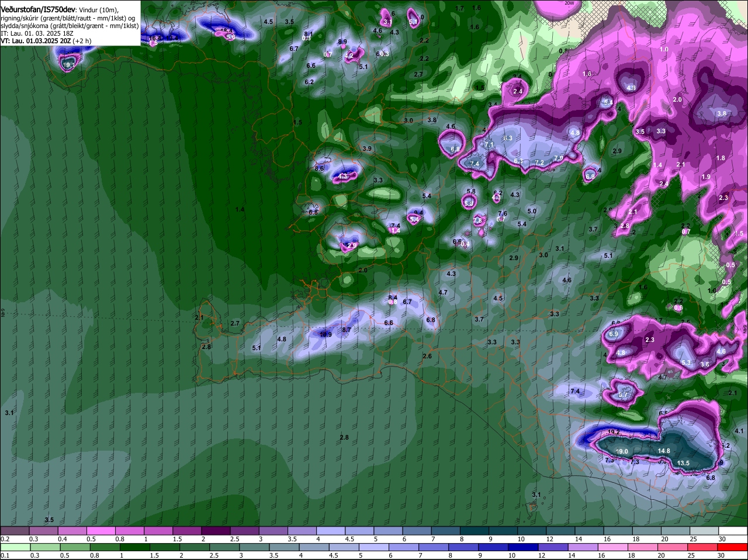The height and width of the screenshot is (560, 748).
Task: Click upper legend swatch between 25 and 30
Action: (704, 530)
